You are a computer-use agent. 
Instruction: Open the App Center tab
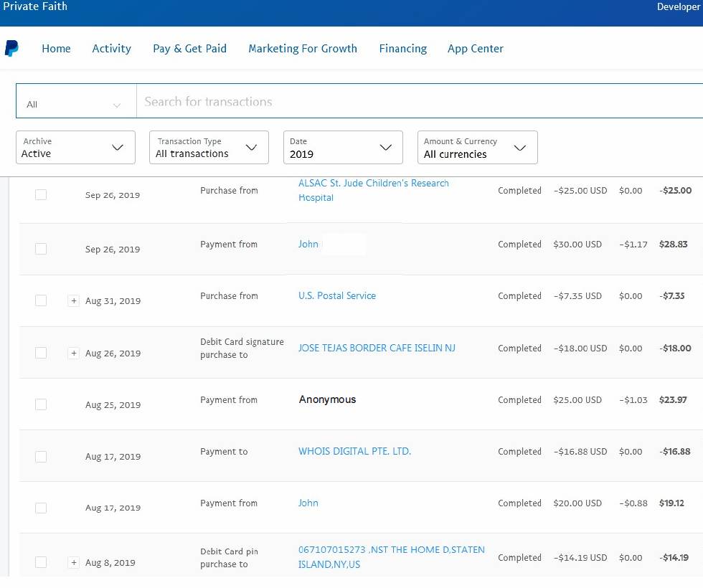[x=475, y=49]
